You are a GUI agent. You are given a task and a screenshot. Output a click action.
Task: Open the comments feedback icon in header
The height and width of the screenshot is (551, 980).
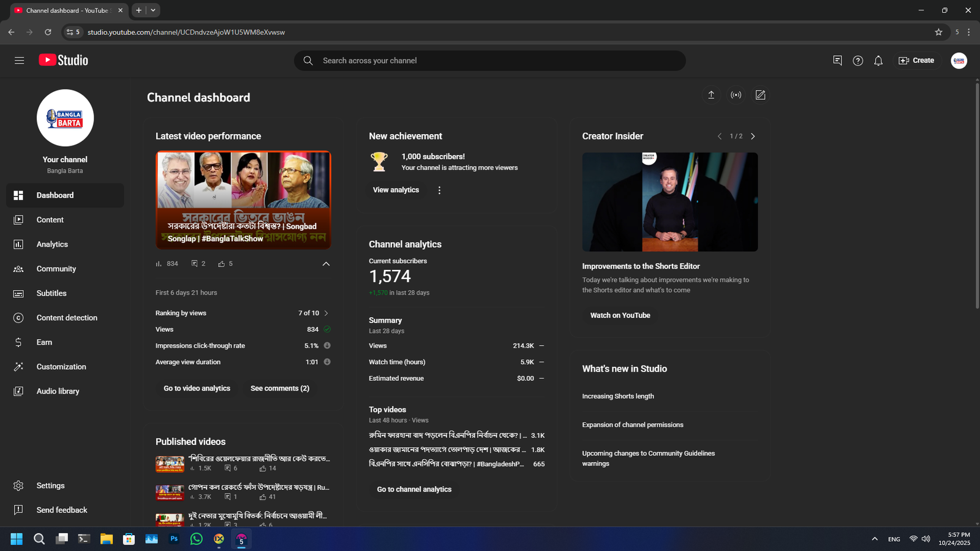[837, 61]
